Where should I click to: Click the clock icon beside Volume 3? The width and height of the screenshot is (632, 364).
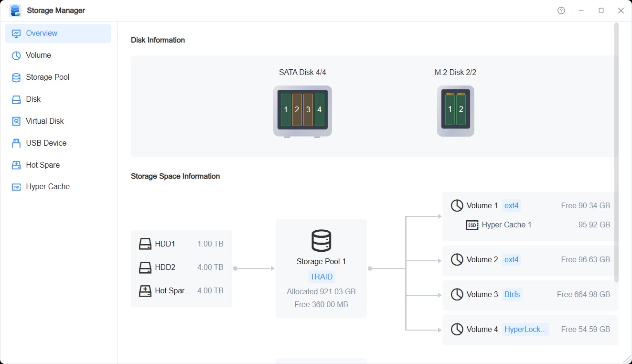point(456,294)
